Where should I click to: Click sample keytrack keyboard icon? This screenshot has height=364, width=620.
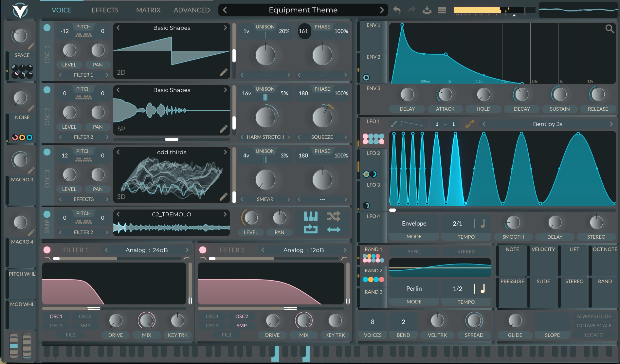tap(310, 216)
